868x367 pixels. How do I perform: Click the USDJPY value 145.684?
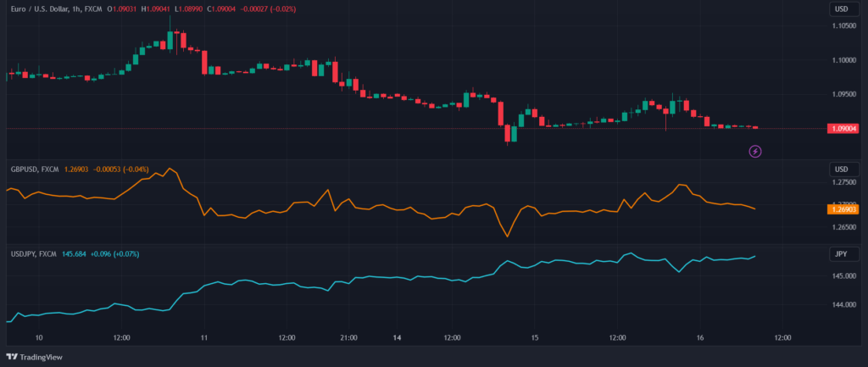tap(75, 254)
